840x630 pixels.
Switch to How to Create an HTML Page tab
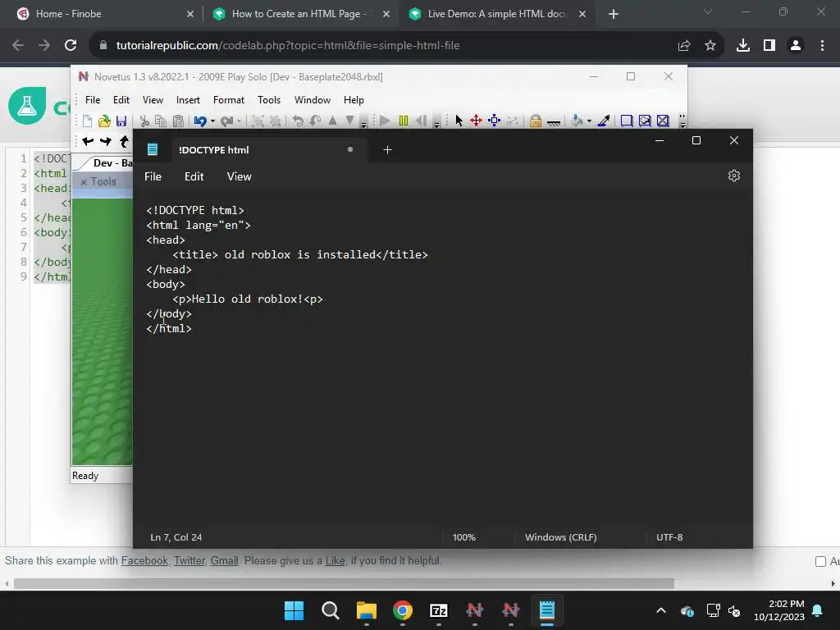(x=300, y=14)
